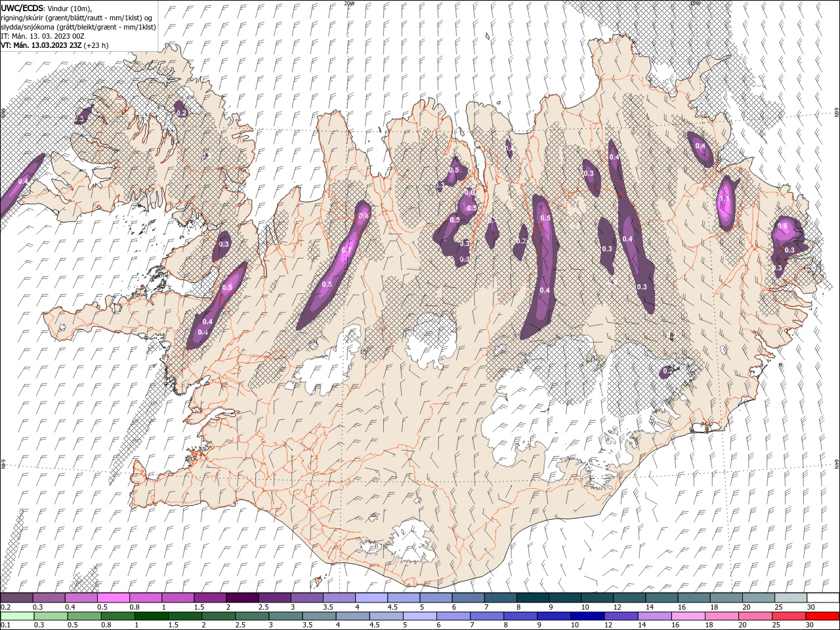Pick snow legend swatch between 1 and 1.5
The image size is (840, 630).
point(178,597)
